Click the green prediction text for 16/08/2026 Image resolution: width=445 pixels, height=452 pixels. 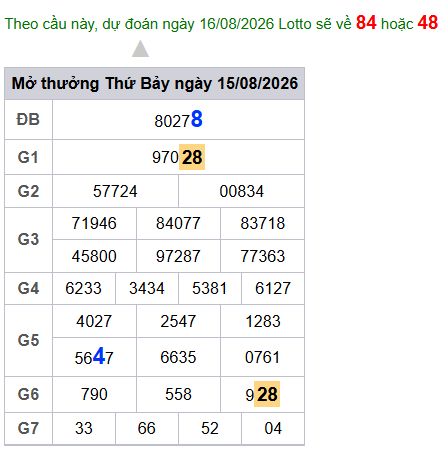[178, 24]
